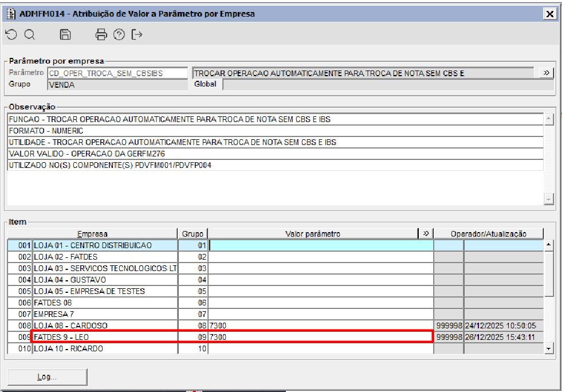562x392 pixels.
Task: Click the Valor parâmetro cell for LOJA 01
Action: [x=321, y=245]
